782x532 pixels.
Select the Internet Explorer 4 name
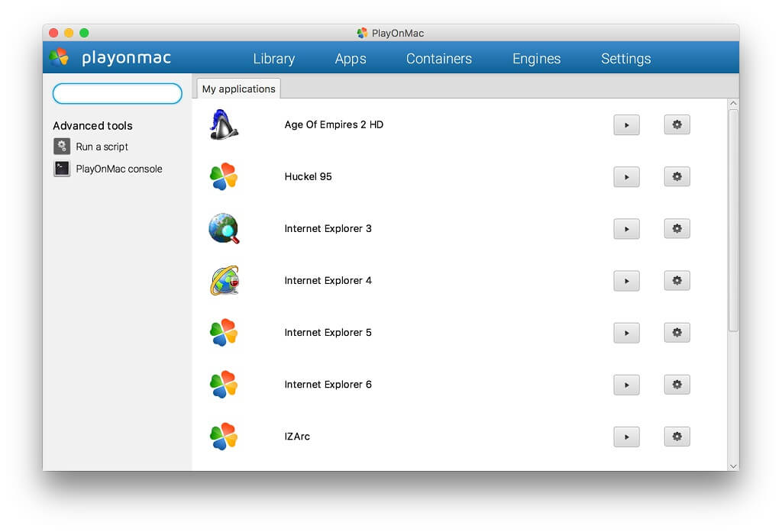tap(328, 280)
